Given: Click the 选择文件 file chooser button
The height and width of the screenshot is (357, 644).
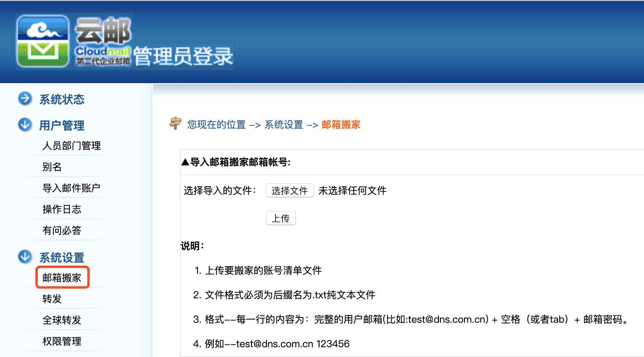Looking at the screenshot, I should coord(289,191).
